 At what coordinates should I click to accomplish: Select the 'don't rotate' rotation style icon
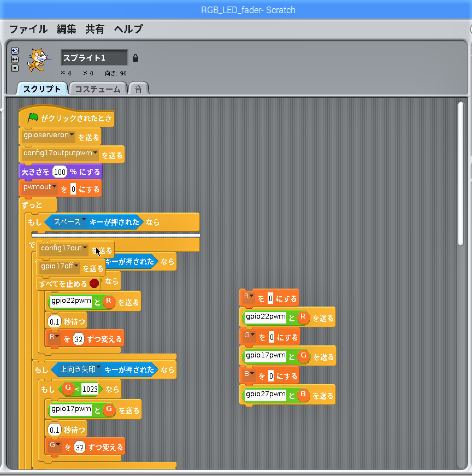point(15,68)
